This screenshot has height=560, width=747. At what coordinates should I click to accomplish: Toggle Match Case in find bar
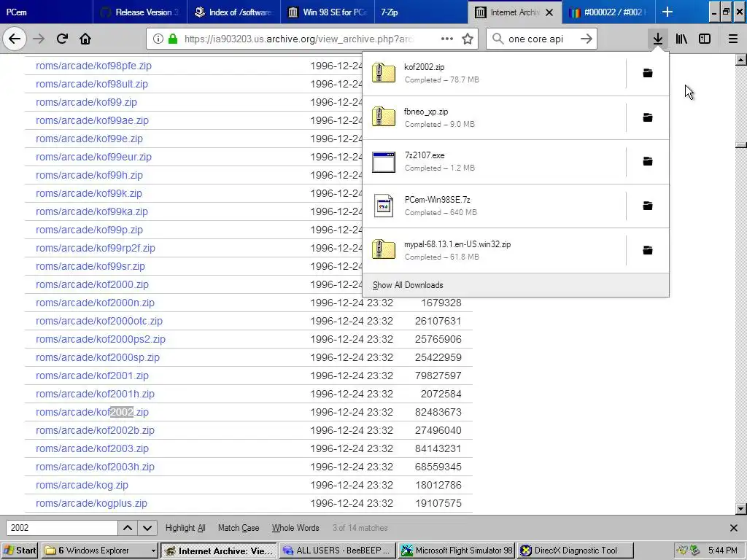pyautogui.click(x=239, y=528)
